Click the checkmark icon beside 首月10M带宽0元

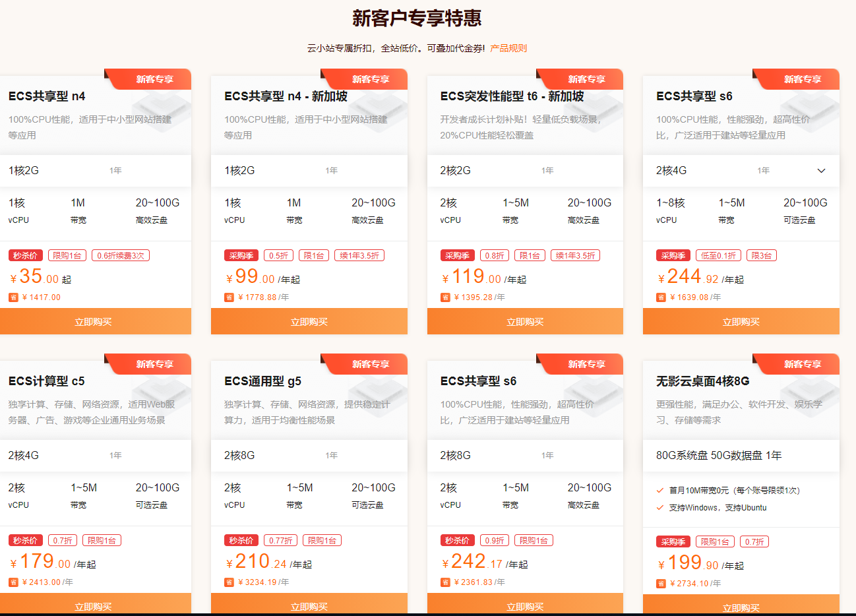click(660, 491)
